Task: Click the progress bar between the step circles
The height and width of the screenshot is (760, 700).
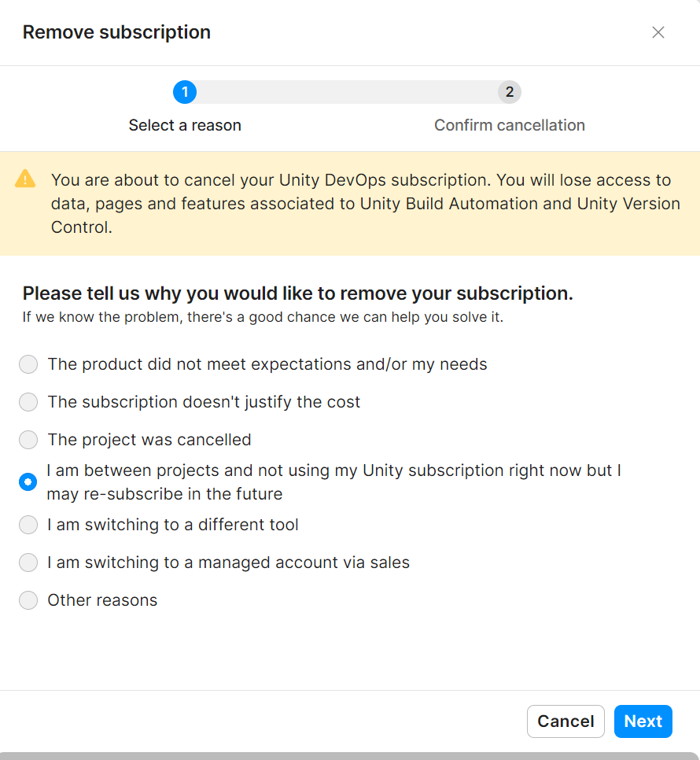Action: (347, 92)
